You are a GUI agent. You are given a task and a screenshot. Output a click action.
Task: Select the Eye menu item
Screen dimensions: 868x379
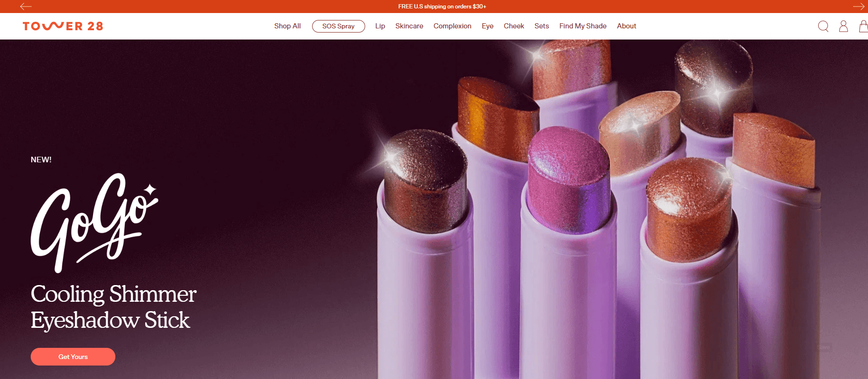487,26
